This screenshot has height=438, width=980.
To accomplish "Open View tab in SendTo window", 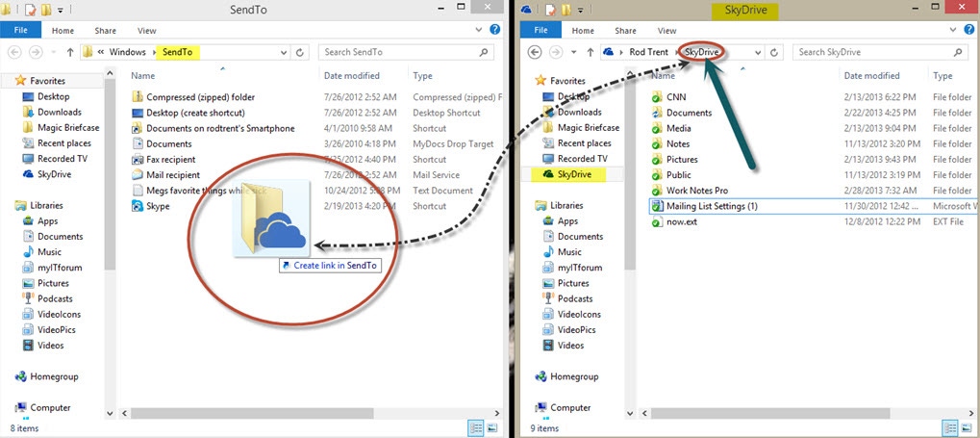I will tap(147, 31).
